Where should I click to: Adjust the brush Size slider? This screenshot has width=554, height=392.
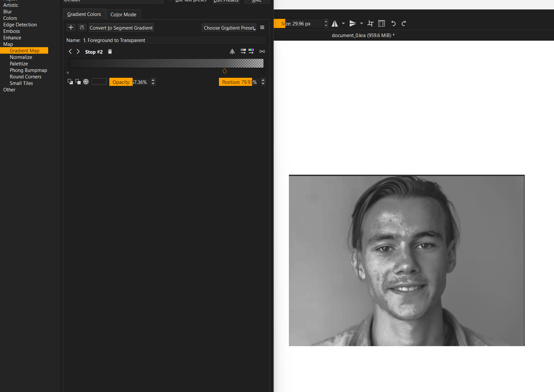coord(299,23)
